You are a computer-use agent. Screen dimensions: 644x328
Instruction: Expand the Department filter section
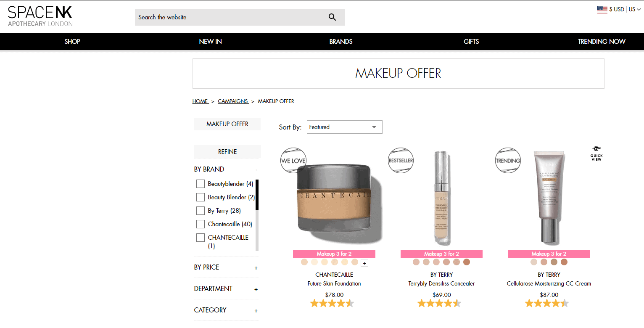[x=256, y=289]
